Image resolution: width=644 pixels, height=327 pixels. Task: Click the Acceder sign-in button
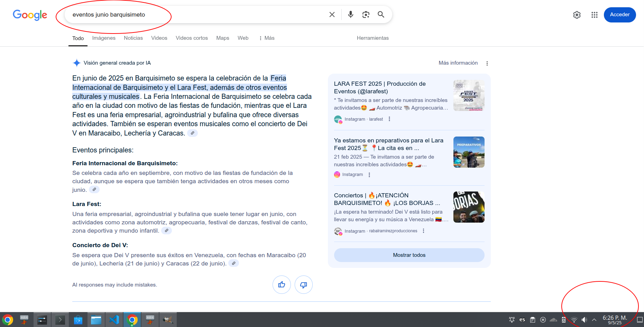[x=619, y=15]
